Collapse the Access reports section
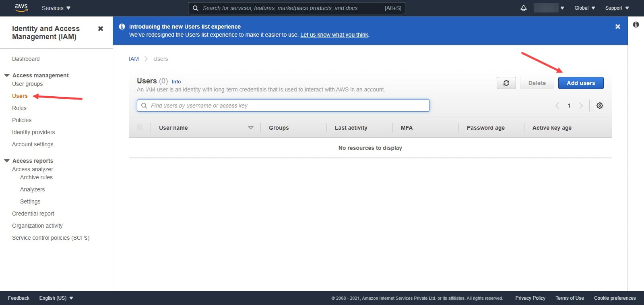644x305 pixels. [x=7, y=161]
